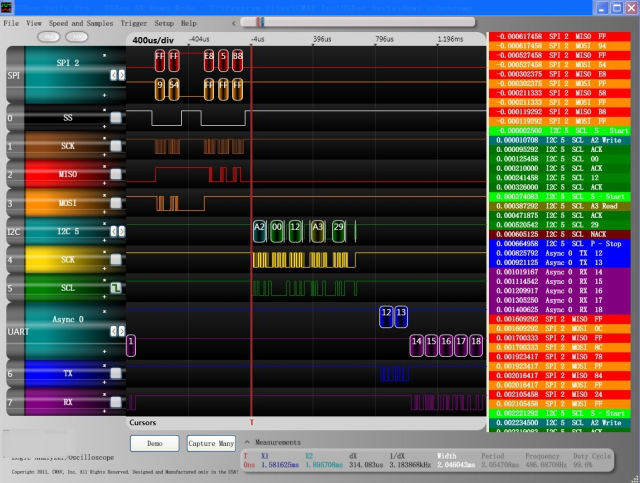This screenshot has height=483, width=640.
Task: Toggle the trigger box on yellow SCK channel 4
Action: [x=116, y=260]
